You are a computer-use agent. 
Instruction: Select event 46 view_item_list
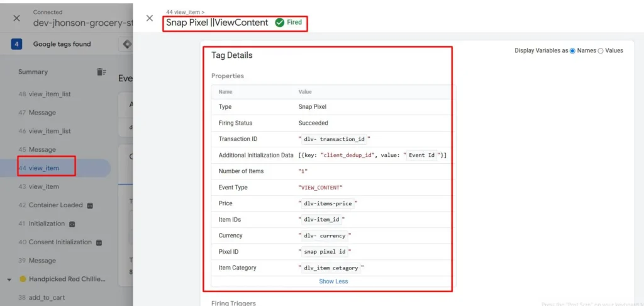click(45, 131)
